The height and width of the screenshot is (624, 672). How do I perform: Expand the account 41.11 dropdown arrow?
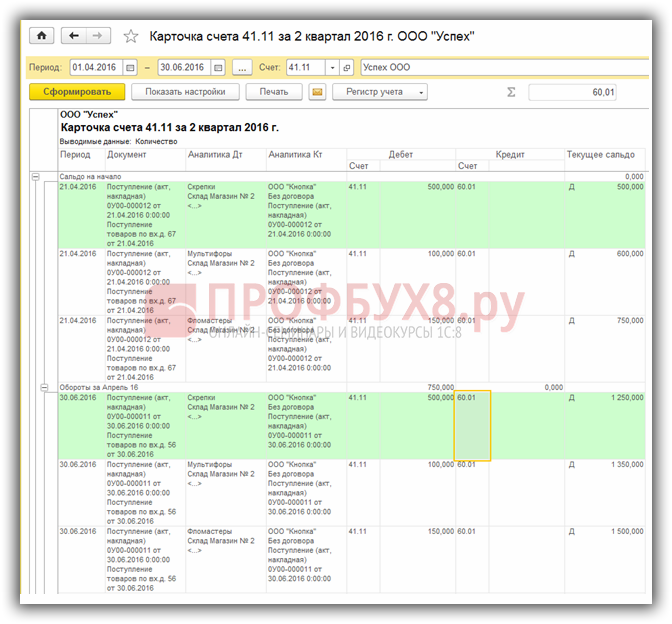coord(331,68)
